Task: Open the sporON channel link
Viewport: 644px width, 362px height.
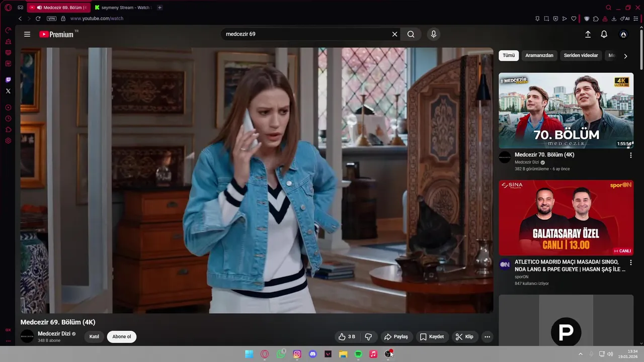Action: (x=521, y=277)
